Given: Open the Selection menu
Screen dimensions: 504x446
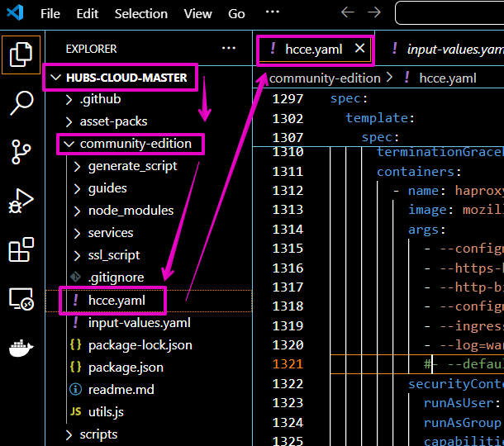Looking at the screenshot, I should [141, 14].
